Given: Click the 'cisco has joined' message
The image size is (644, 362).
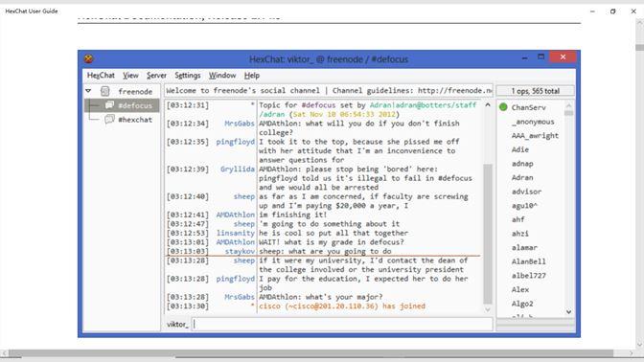Looking at the screenshot, I should [x=342, y=306].
